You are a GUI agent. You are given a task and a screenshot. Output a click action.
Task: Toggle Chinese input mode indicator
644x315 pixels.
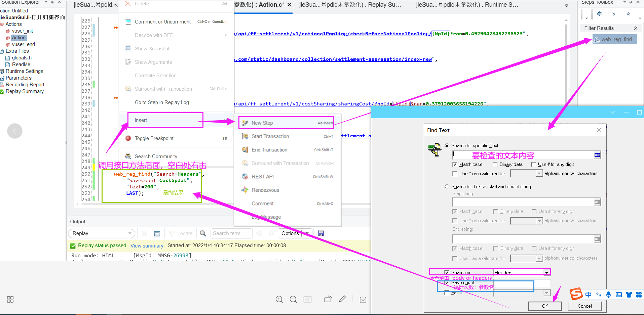coord(588,295)
